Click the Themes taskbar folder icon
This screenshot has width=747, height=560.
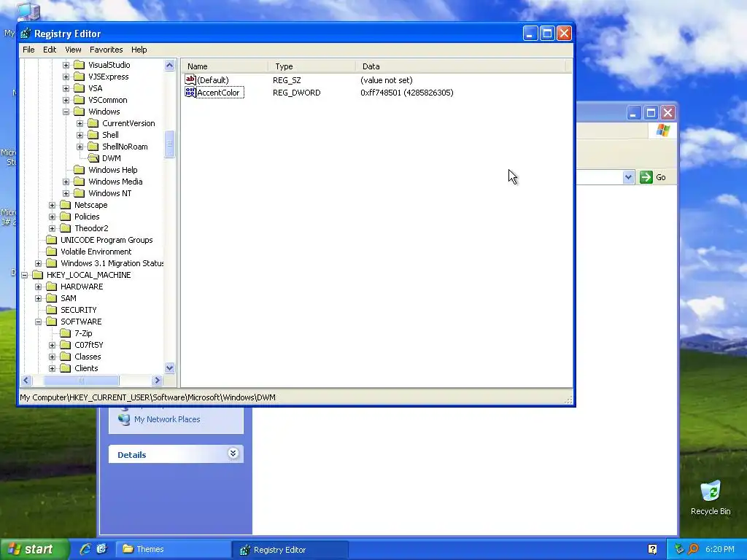tap(128, 549)
